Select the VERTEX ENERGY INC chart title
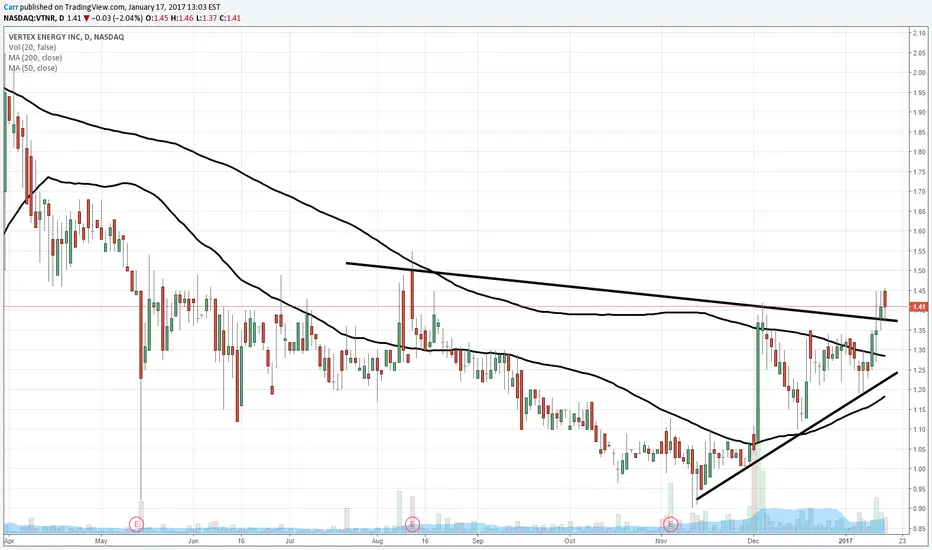The height and width of the screenshot is (550, 932). pos(67,37)
